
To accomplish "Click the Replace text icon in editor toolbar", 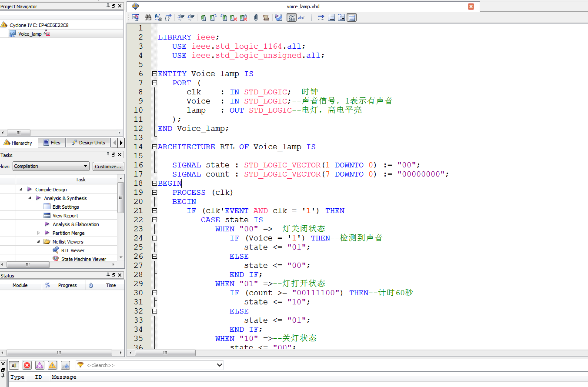I will tap(158, 17).
